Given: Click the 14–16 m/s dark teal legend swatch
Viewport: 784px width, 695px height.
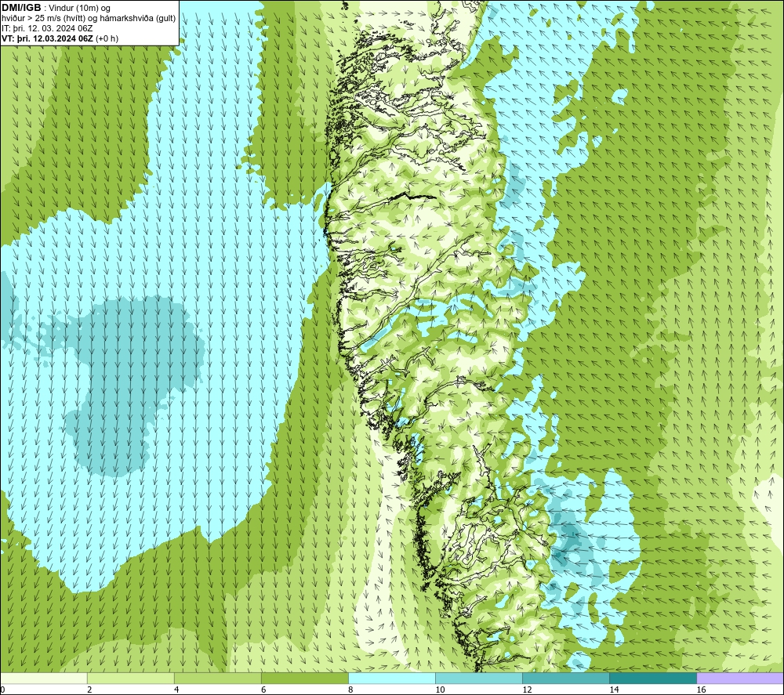Looking at the screenshot, I should [x=653, y=678].
